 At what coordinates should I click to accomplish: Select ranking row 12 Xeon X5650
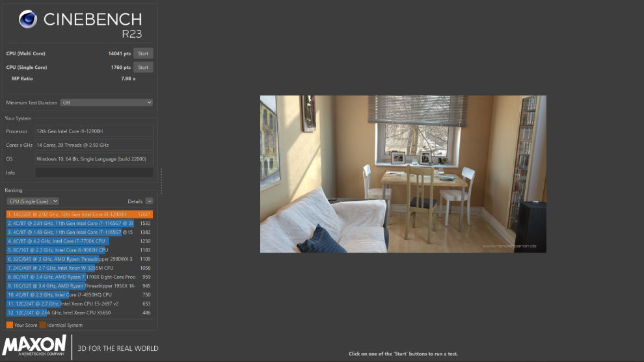79,313
